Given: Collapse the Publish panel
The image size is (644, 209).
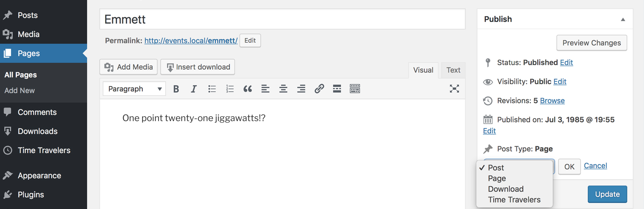Looking at the screenshot, I should coord(623,19).
